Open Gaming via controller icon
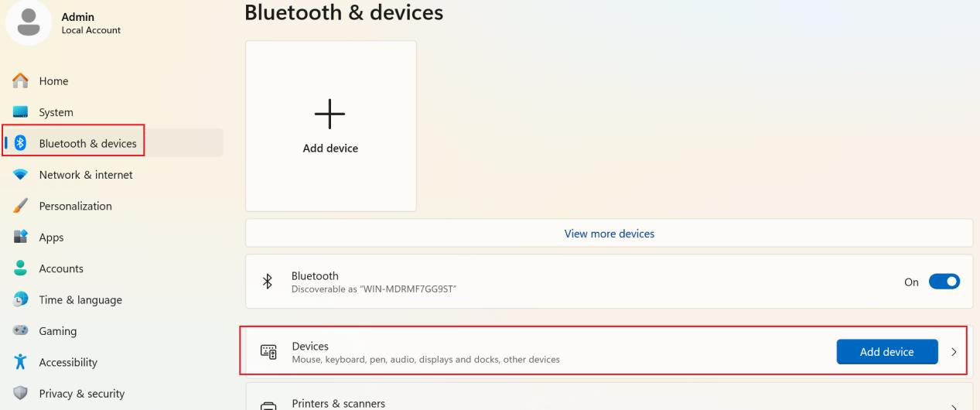 tap(21, 331)
